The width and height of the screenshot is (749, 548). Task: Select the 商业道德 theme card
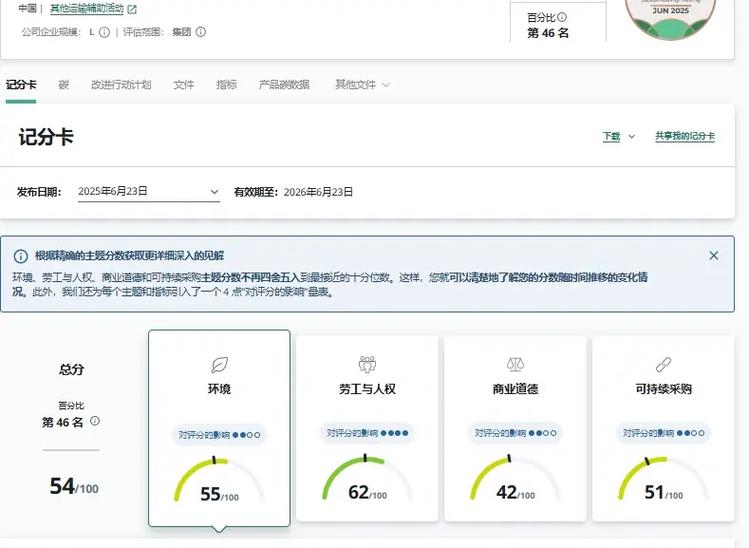(x=515, y=428)
